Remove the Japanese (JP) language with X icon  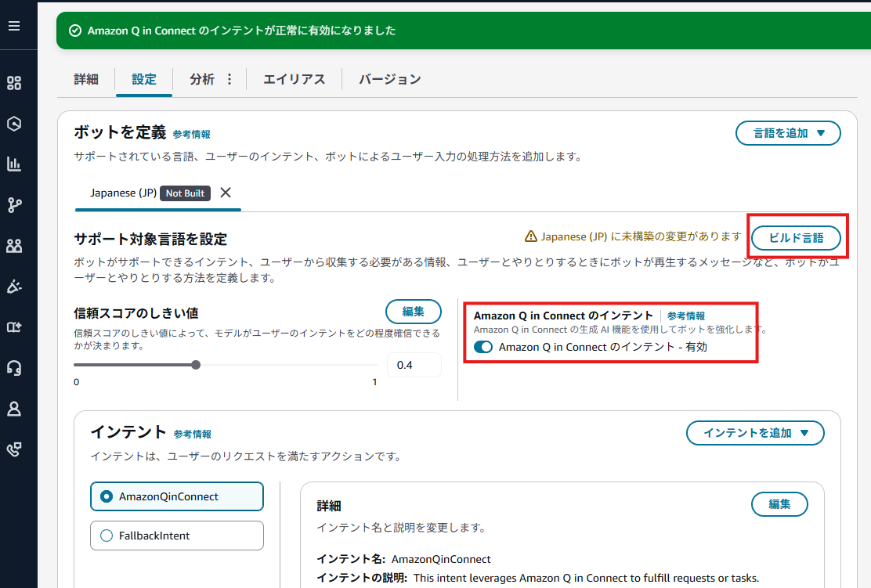(x=226, y=193)
